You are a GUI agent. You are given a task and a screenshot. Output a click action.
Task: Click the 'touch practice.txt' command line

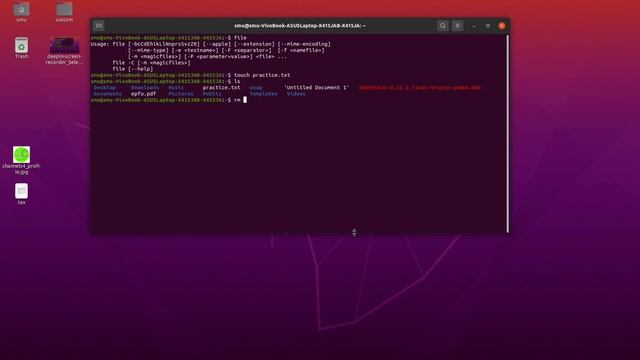coord(191,75)
